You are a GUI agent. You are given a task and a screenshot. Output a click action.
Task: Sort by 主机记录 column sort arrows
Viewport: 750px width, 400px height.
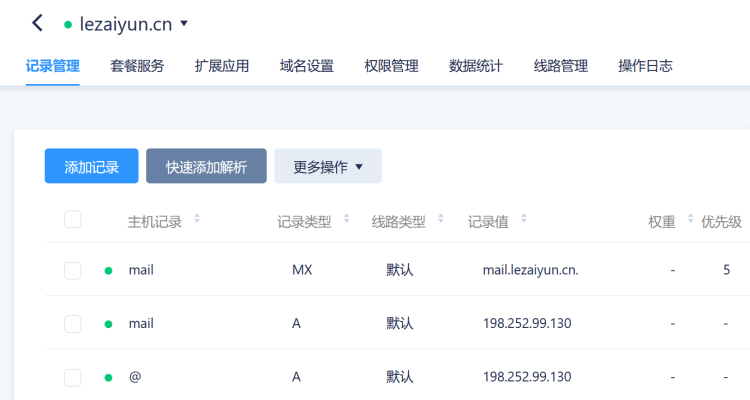click(x=197, y=219)
